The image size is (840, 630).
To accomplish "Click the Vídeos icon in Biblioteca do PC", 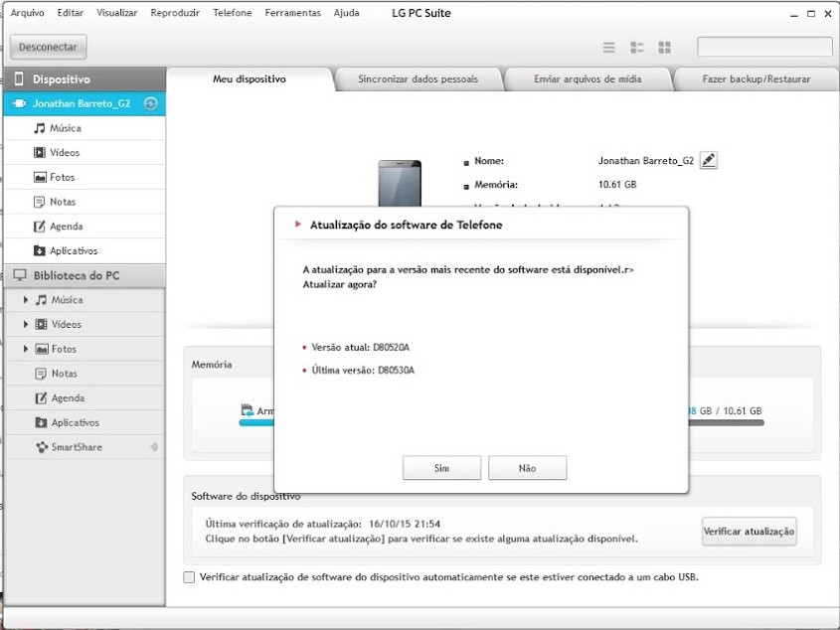I will point(41,325).
